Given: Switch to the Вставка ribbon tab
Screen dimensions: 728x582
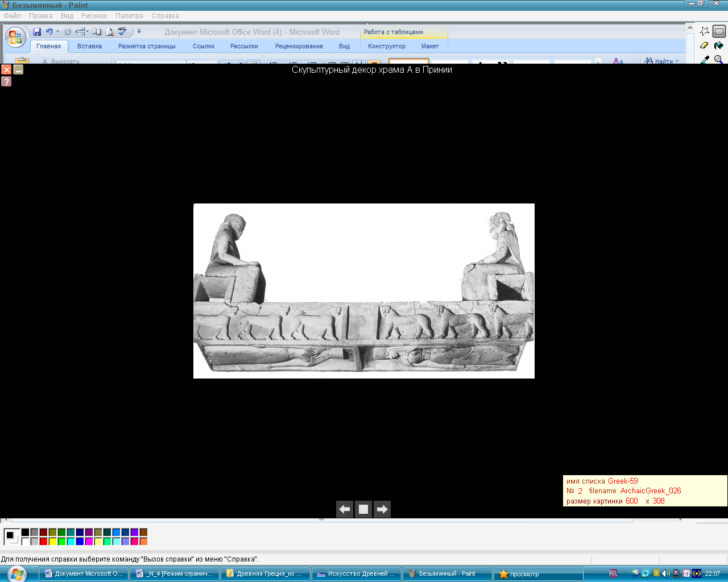Looking at the screenshot, I should pos(90,47).
